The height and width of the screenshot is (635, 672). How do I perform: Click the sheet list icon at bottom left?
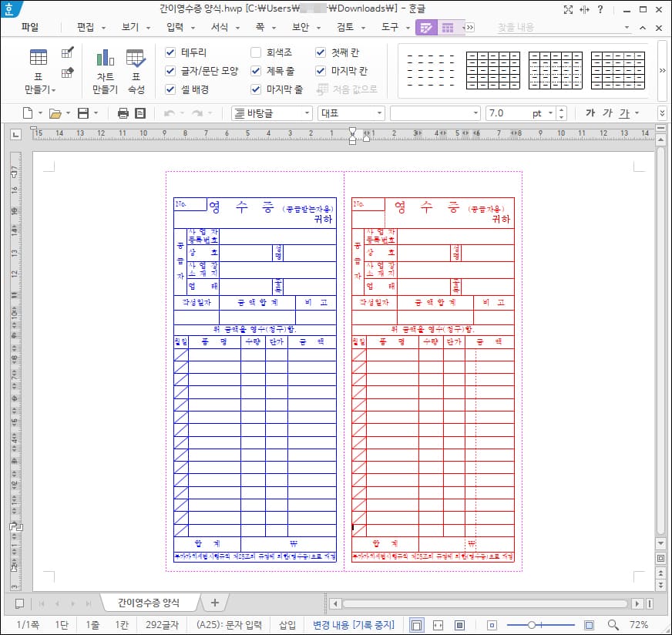pyautogui.click(x=19, y=603)
